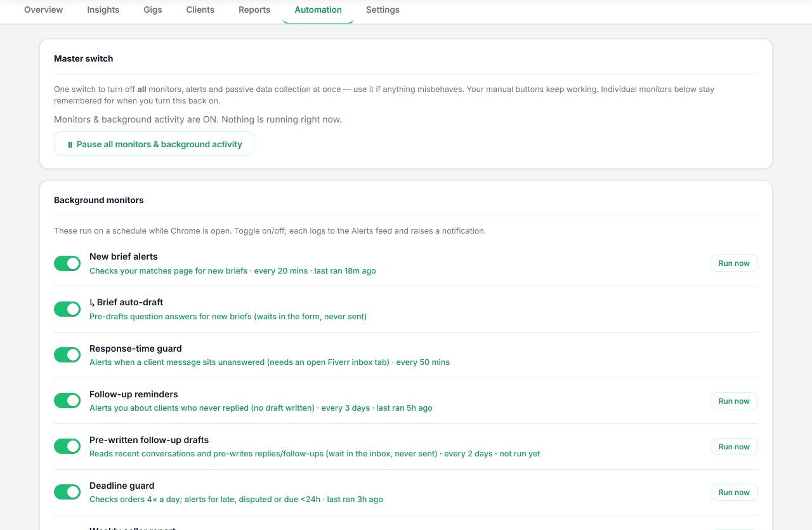
Task: Click the Follow-up reminders title
Action: tap(134, 394)
